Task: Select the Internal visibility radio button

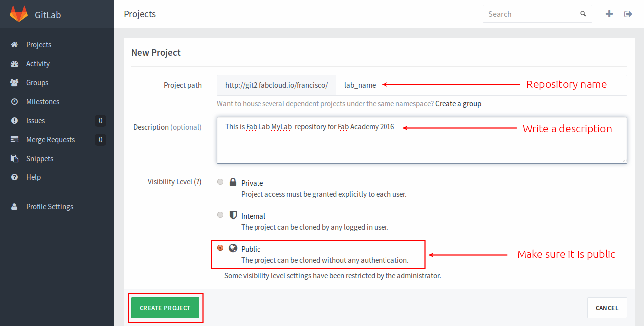Action: click(220, 215)
